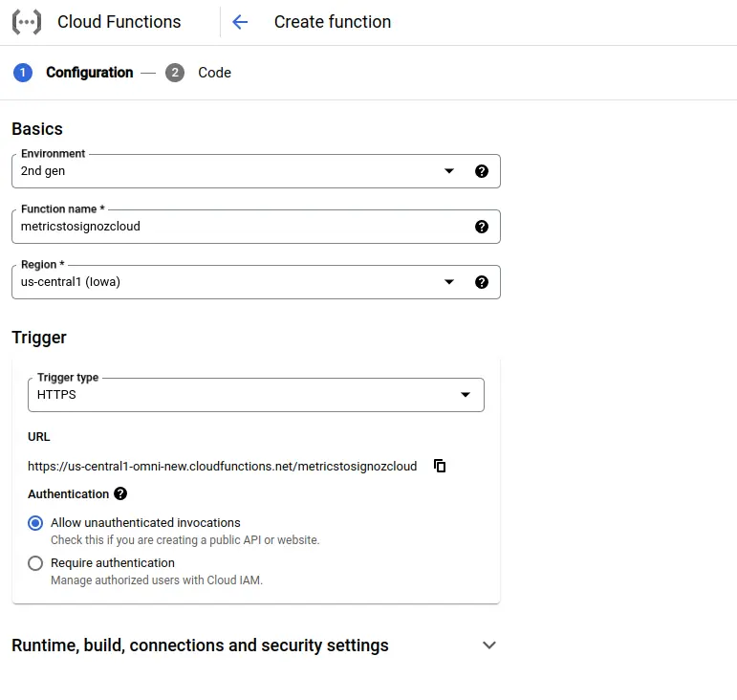
Task: Click the Function name input field
Action: pyautogui.click(x=256, y=227)
